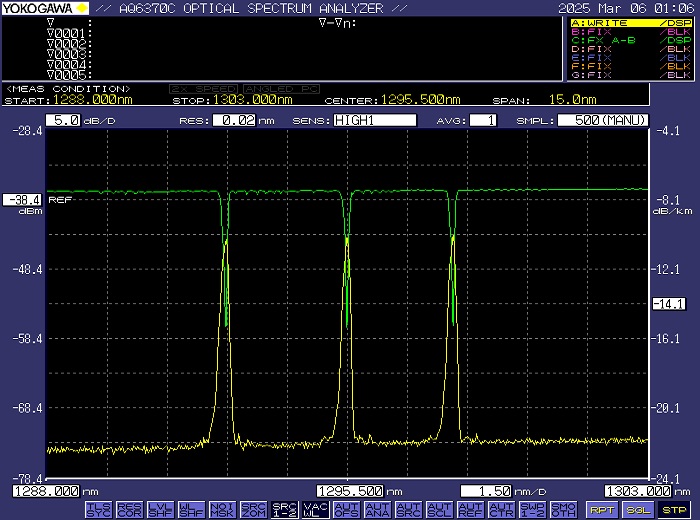700x520 pixels.
Task: Click the AUT CTR auto center indicator
Action: [x=502, y=509]
